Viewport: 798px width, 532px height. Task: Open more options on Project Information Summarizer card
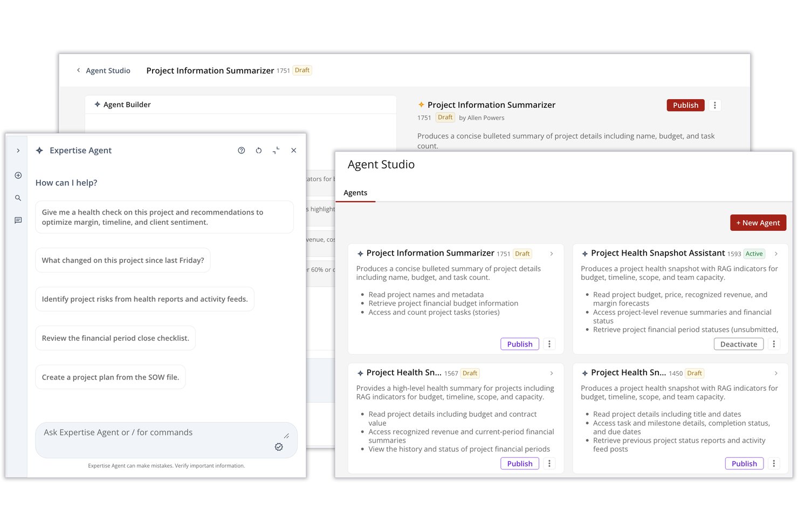pyautogui.click(x=549, y=344)
